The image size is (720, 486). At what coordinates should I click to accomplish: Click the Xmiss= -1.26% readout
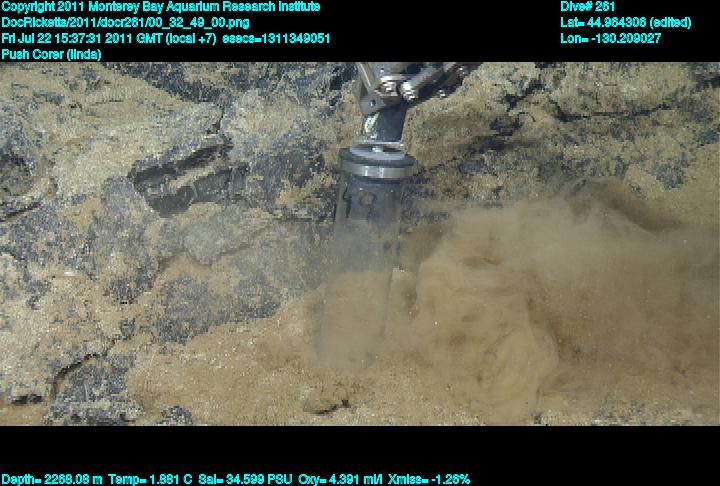tap(429, 479)
